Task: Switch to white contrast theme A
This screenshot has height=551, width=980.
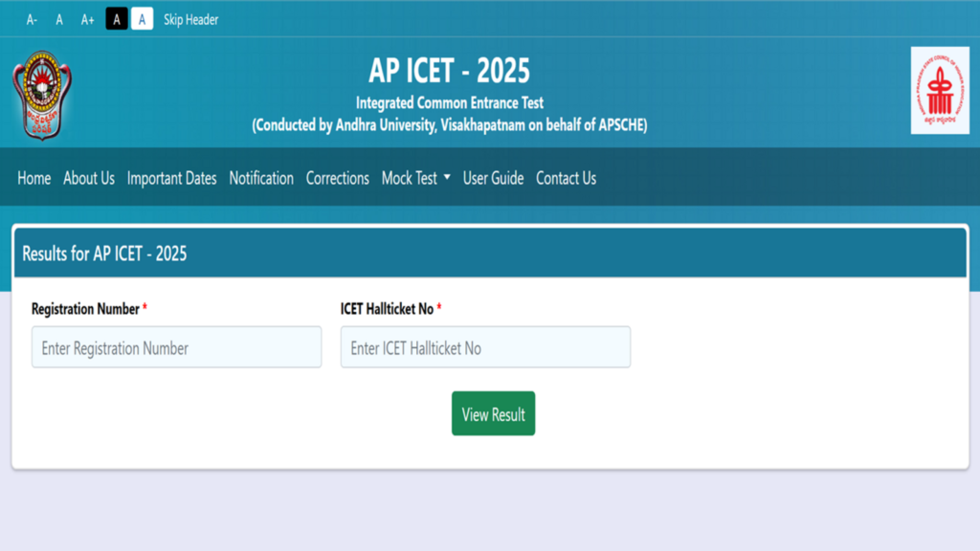Action: tap(142, 19)
